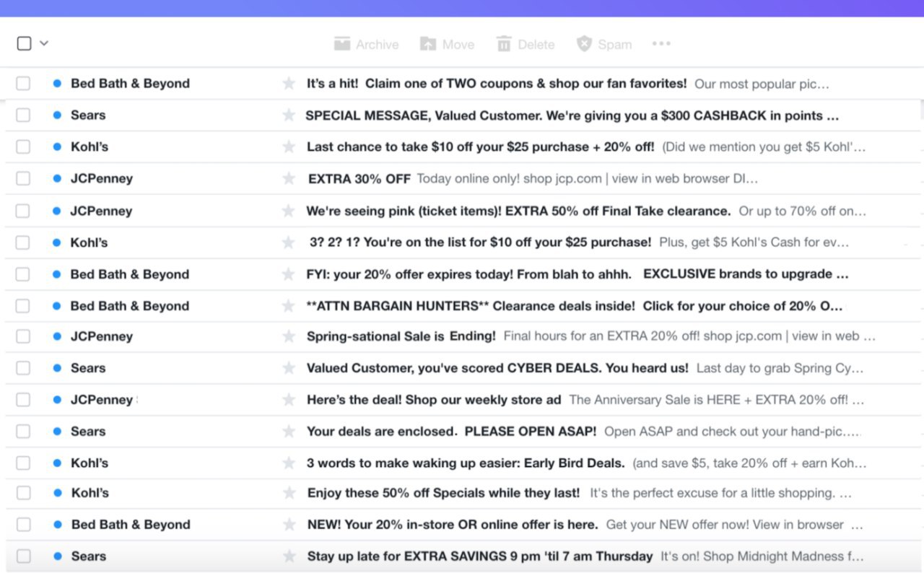
Task: Click sender Kohl's on '50% off Specials' row
Action: click(90, 493)
